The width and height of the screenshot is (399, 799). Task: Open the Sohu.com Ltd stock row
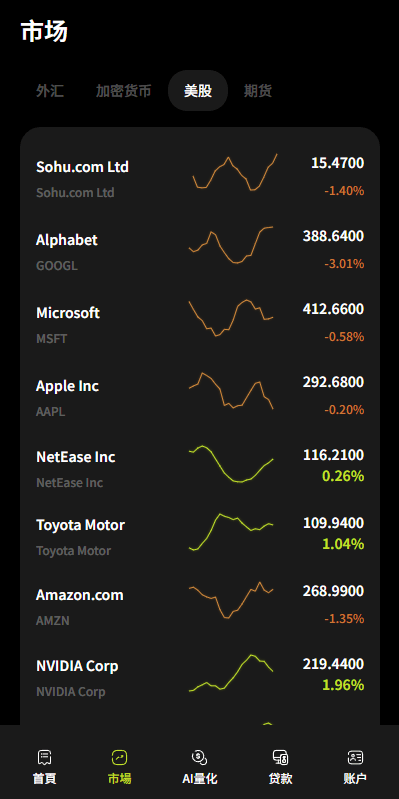[200, 178]
